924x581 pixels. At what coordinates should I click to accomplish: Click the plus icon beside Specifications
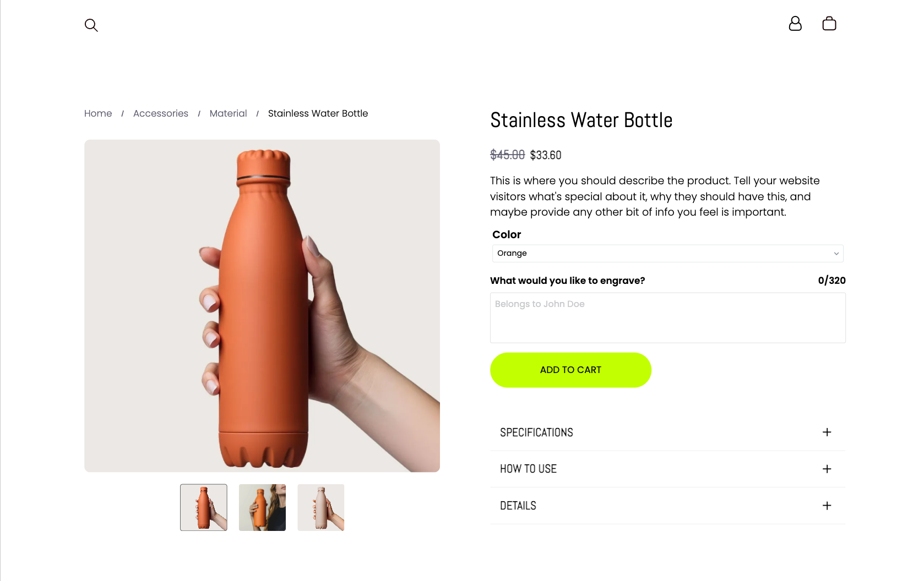(x=827, y=432)
